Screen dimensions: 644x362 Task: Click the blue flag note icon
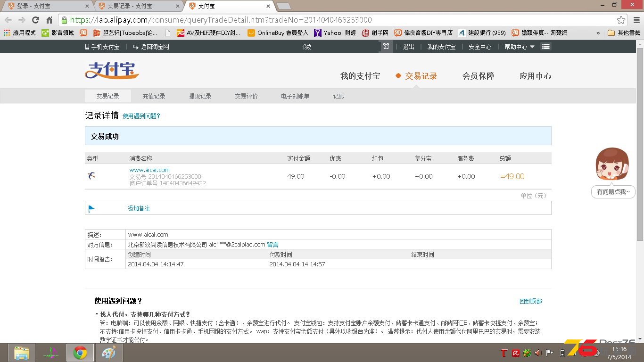point(91,208)
